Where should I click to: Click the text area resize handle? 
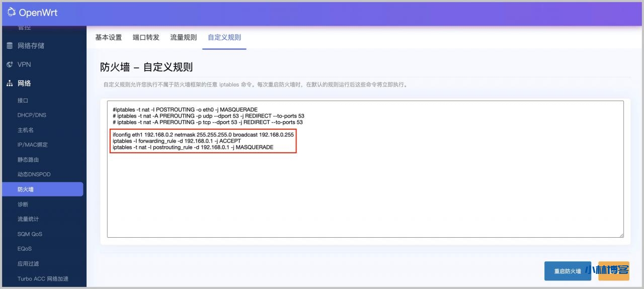pos(621,235)
